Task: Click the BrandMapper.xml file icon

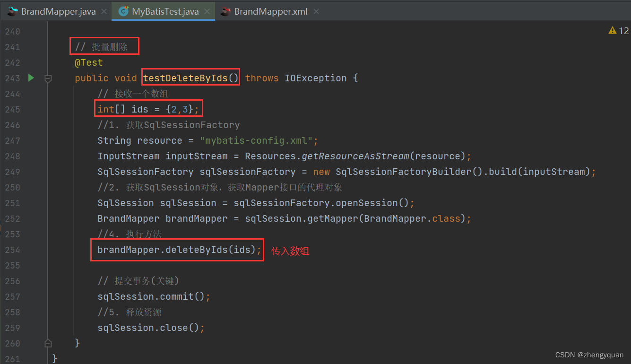Action: tap(226, 11)
